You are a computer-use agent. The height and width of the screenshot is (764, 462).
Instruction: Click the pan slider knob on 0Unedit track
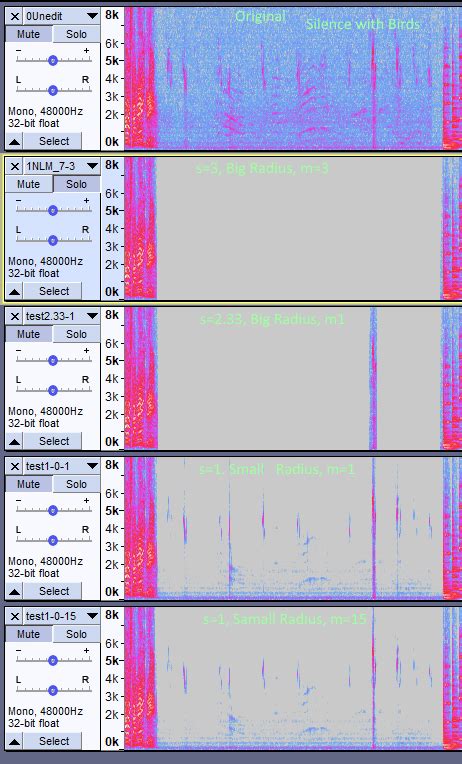[x=53, y=90]
